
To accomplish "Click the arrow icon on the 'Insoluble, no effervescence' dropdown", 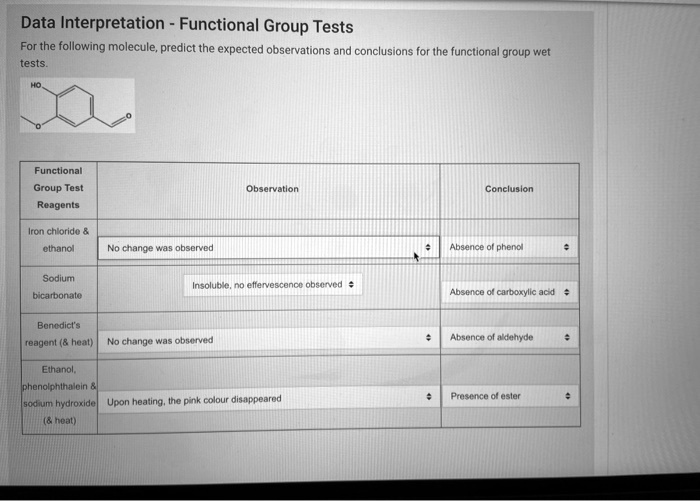I will click(x=351, y=284).
